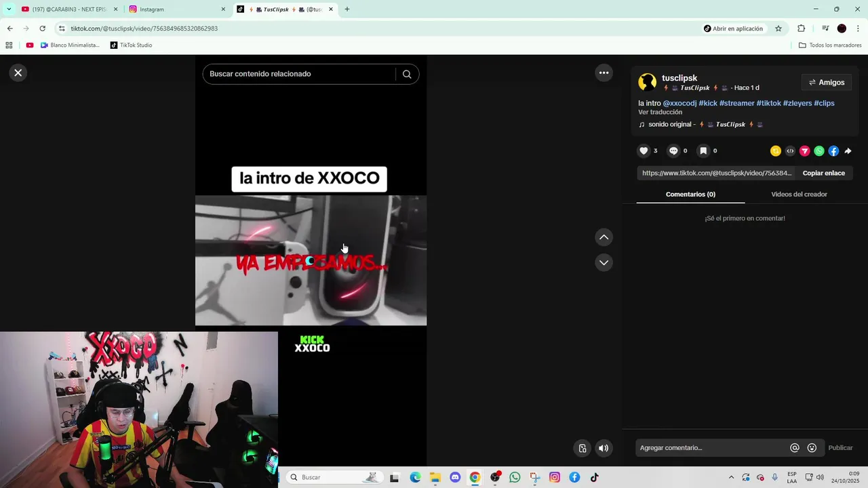This screenshot has width=868, height=488.
Task: Go back in browser history
Action: (9, 28)
